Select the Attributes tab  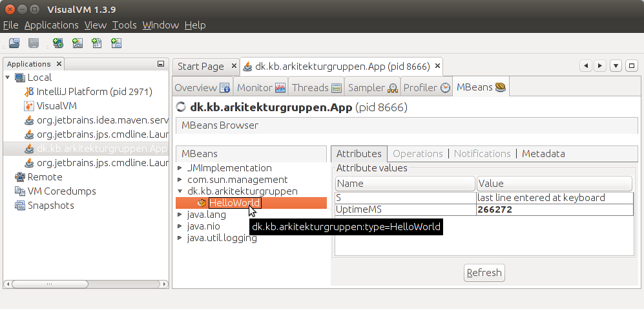[359, 154]
